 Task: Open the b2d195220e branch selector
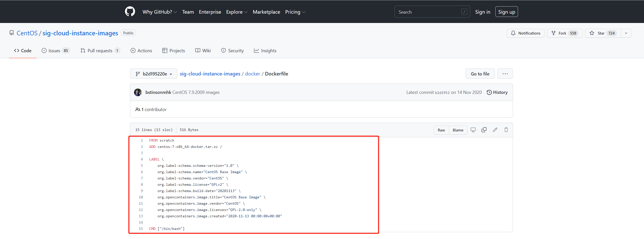click(154, 74)
